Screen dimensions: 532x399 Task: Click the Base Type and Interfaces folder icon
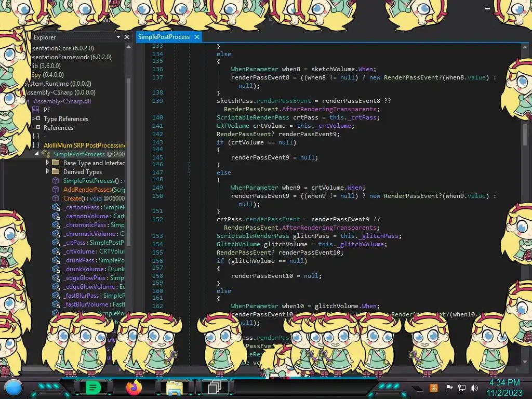56,163
